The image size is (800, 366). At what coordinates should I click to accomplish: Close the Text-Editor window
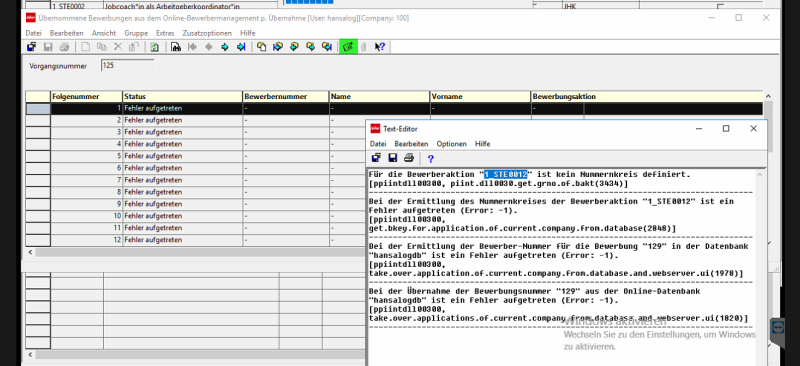(754, 129)
